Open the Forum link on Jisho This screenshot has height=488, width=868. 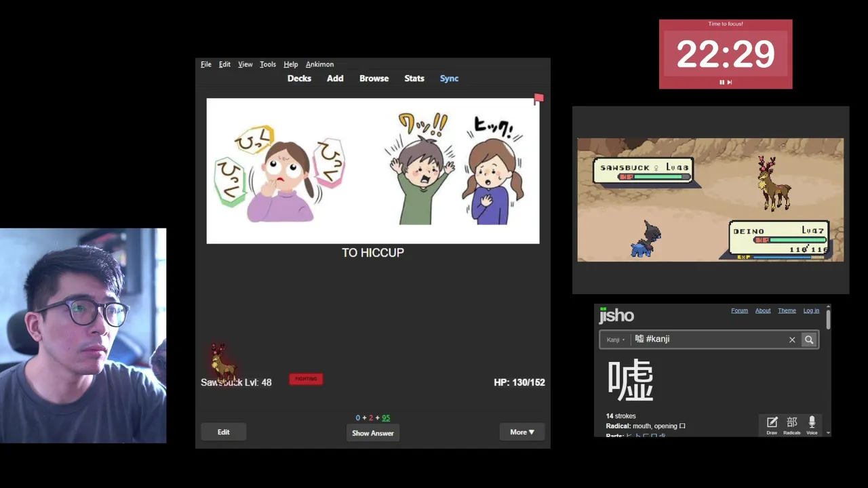pos(739,310)
